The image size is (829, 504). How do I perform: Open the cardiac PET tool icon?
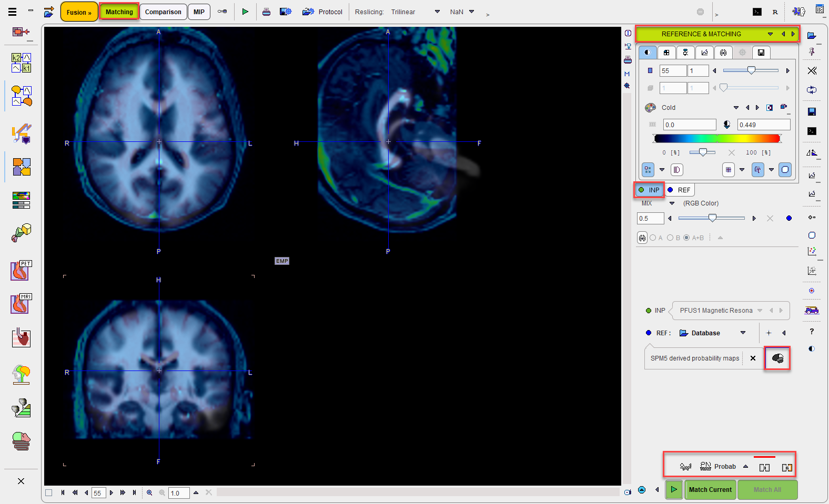point(22,270)
